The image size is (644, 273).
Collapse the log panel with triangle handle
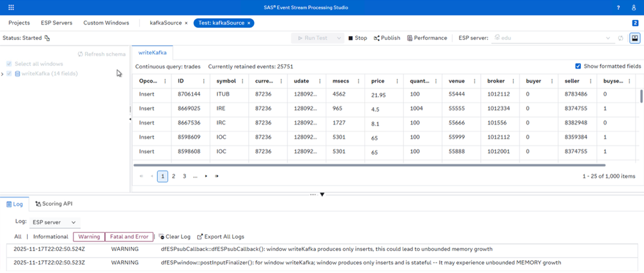(x=322, y=194)
